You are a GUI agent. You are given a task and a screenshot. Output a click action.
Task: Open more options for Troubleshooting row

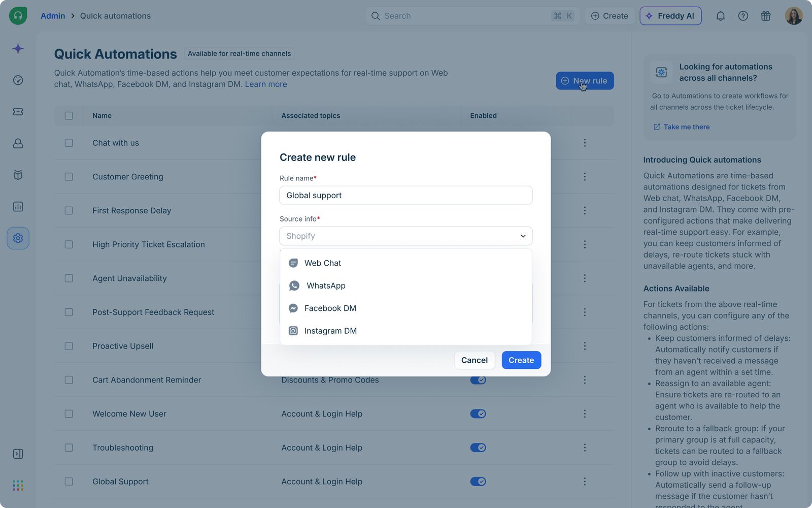(585, 448)
